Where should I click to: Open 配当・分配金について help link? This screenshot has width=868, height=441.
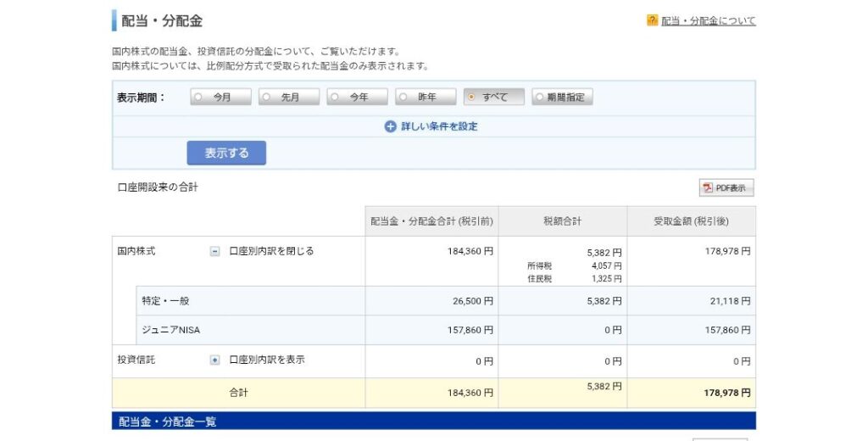pyautogui.click(x=708, y=21)
